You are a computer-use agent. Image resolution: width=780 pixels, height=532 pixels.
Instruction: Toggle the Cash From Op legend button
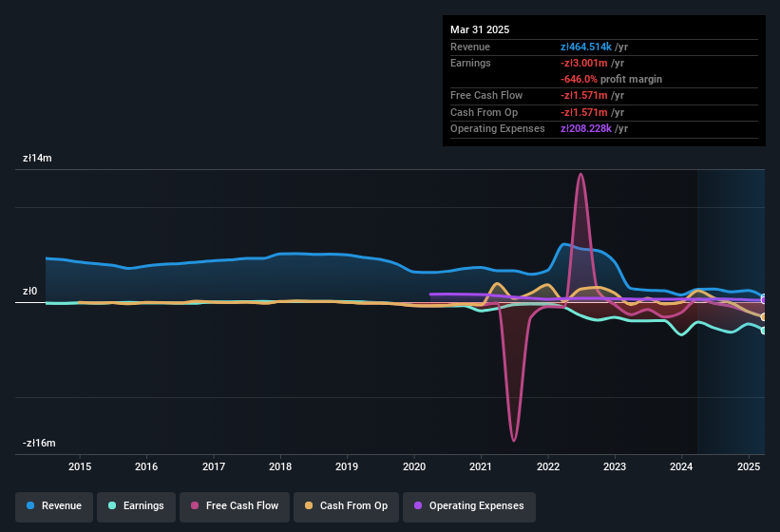tap(346, 506)
